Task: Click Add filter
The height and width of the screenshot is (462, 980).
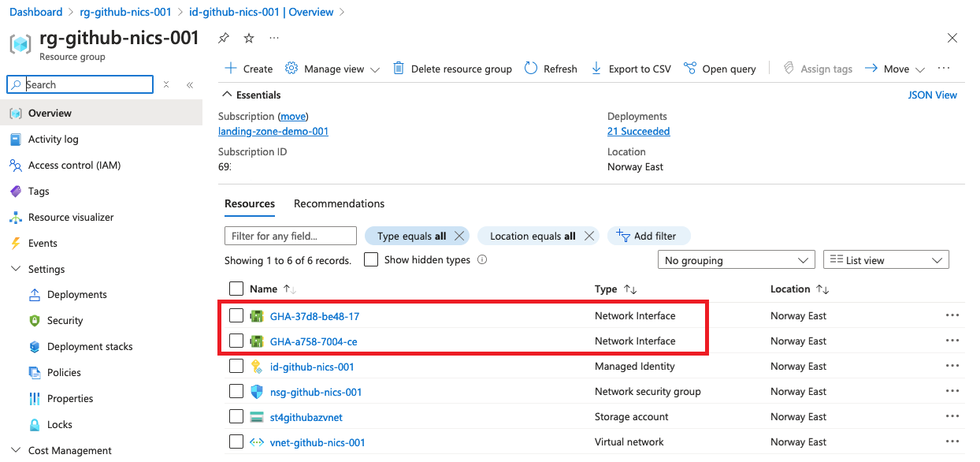Action: 648,236
